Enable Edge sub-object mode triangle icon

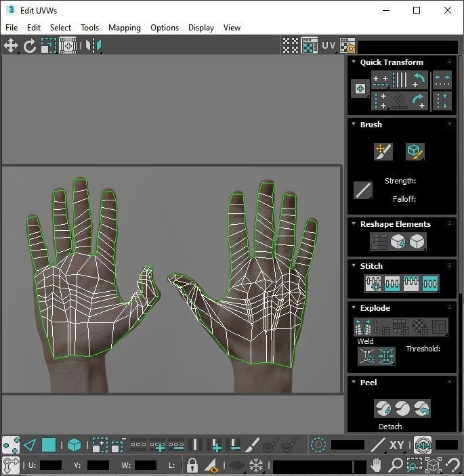tap(30, 446)
